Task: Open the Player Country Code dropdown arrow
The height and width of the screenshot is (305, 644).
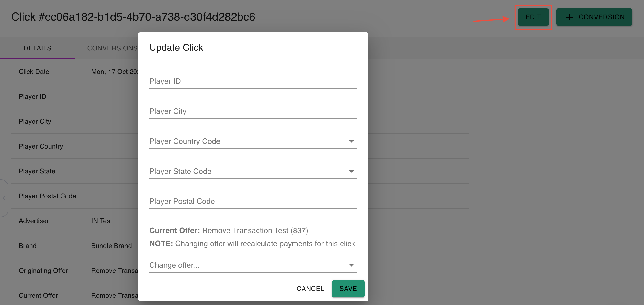Action: [x=351, y=141]
